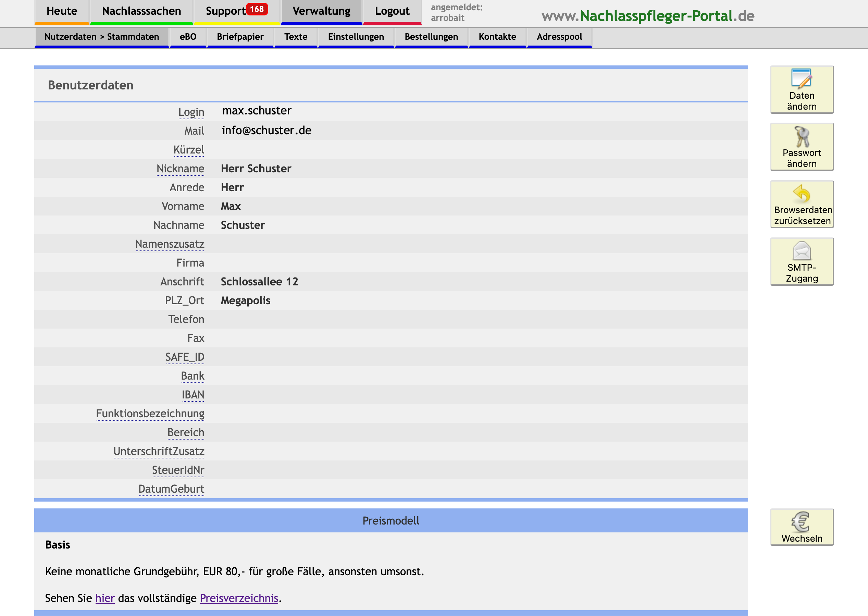Open the Adresspool submenu tab
Image resolution: width=868 pixels, height=616 pixels.
tap(559, 37)
